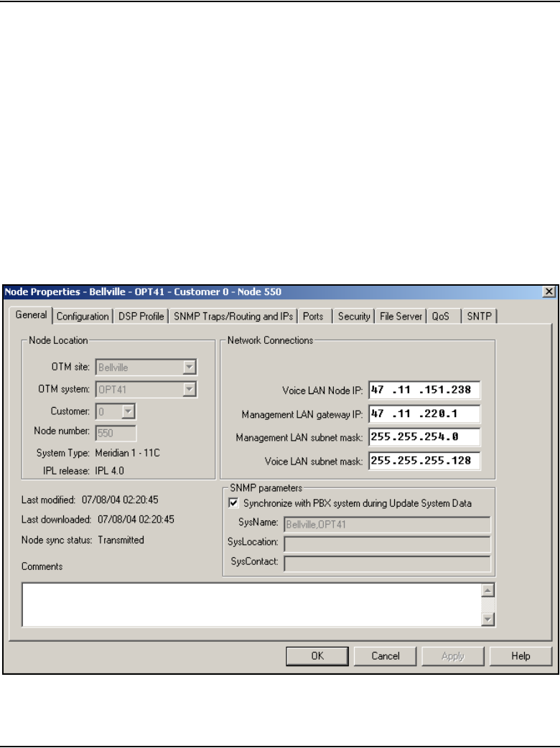560x748 pixels.
Task: Switch to File Server tab
Action: (x=401, y=317)
